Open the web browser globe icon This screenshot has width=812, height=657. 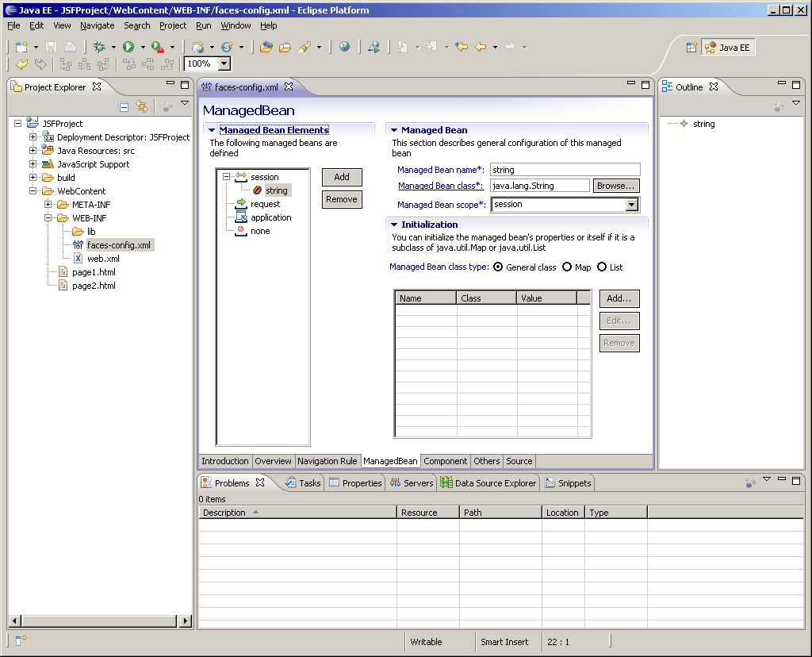pyautogui.click(x=344, y=47)
